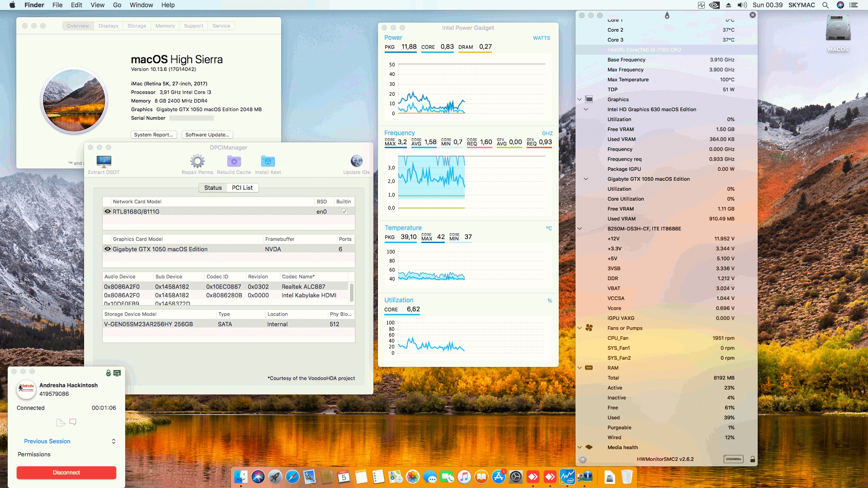Viewport: 868px width, 488px height.
Task: Run Repair Perms in DPCIManager
Action: point(196,161)
